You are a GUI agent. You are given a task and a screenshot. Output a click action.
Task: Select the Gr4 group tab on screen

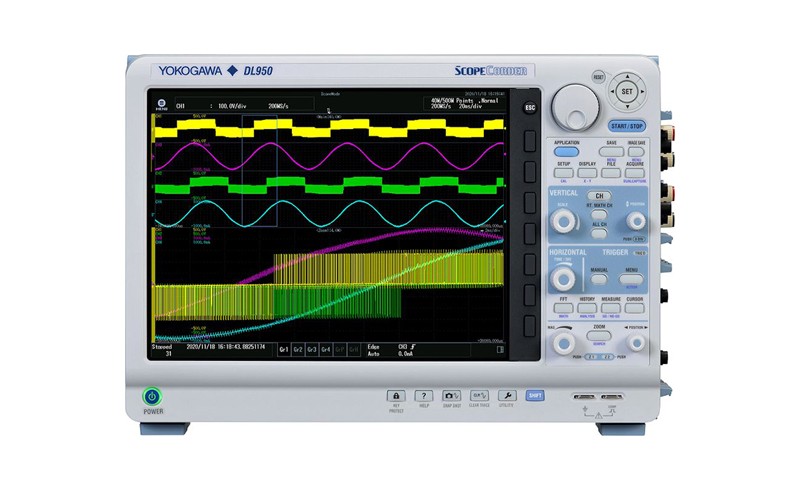pyautogui.click(x=326, y=349)
